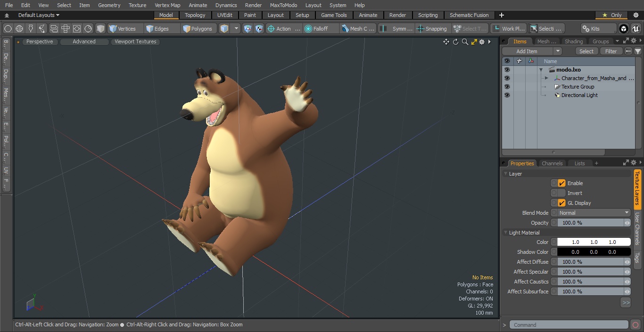
Task: Collapse the Light Material section
Action: [x=506, y=233]
